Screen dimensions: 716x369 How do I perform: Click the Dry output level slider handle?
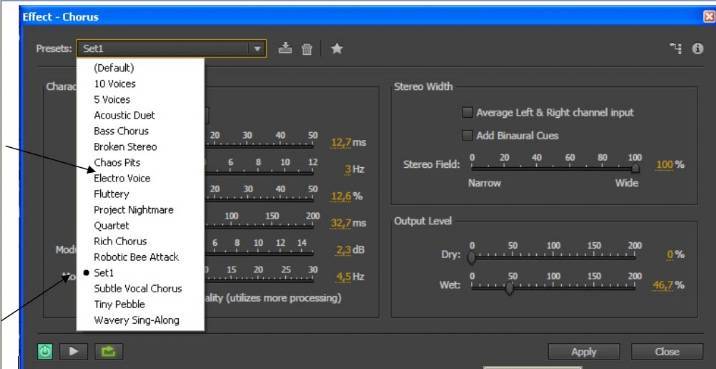click(x=472, y=258)
